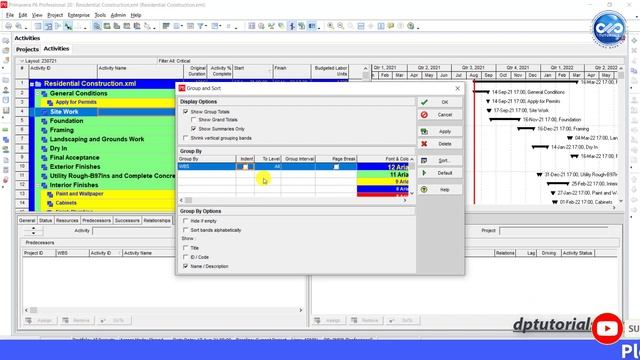Viewport: 640px width, 360px height.
Task: Open the Edit menu
Action: click(x=23, y=15)
